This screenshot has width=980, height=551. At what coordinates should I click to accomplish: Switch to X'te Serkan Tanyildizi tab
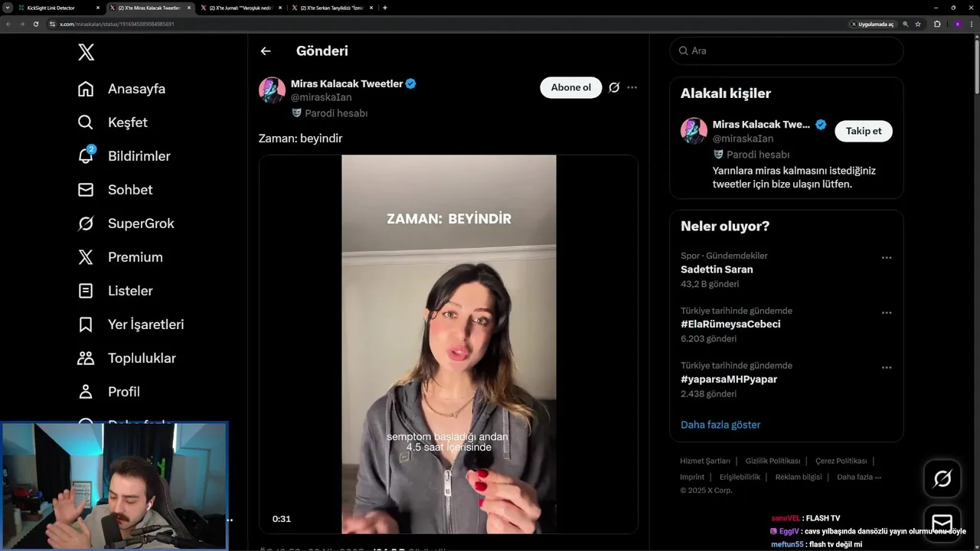(332, 8)
